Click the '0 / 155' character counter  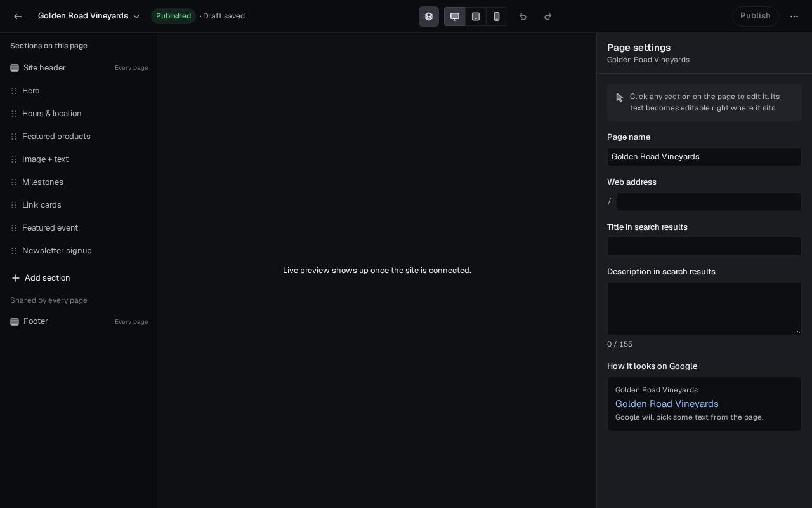[x=620, y=344]
